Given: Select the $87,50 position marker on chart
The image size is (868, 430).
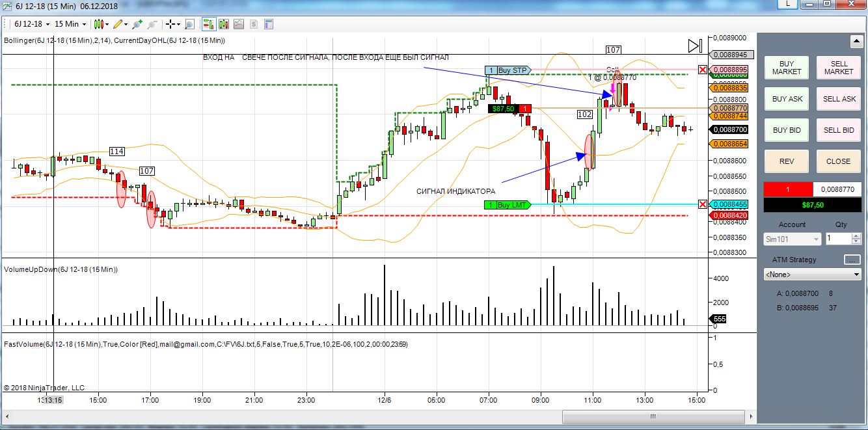Looking at the screenshot, I should [503, 109].
